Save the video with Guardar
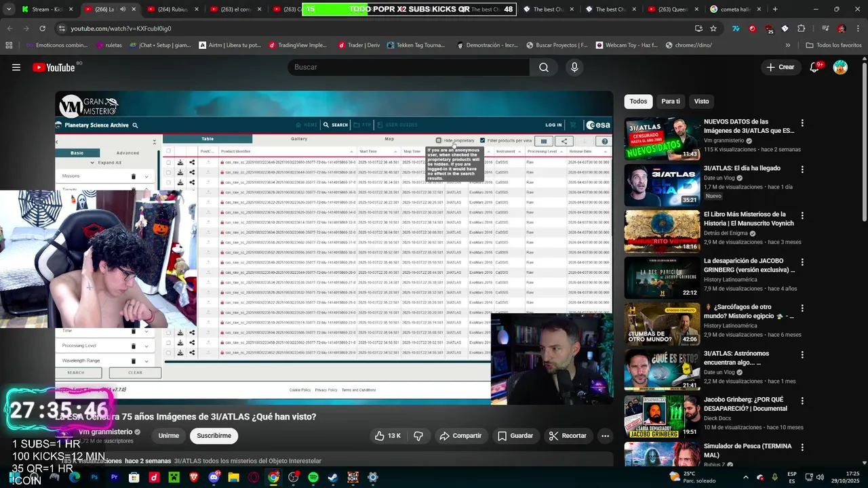 click(515, 436)
